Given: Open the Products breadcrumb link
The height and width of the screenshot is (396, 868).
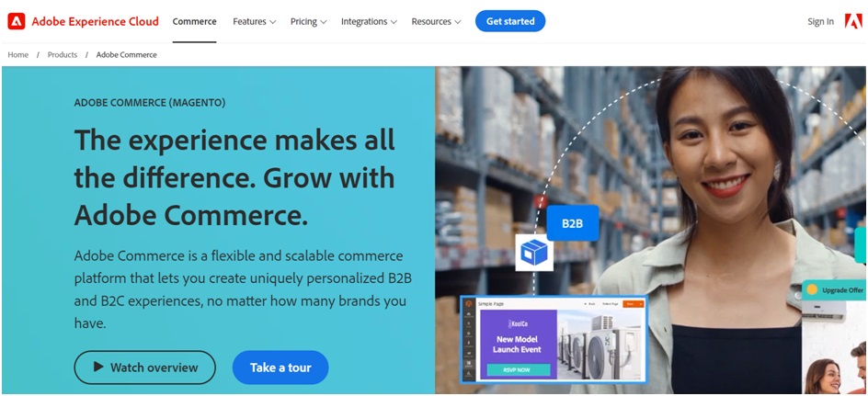Looking at the screenshot, I should coord(62,55).
